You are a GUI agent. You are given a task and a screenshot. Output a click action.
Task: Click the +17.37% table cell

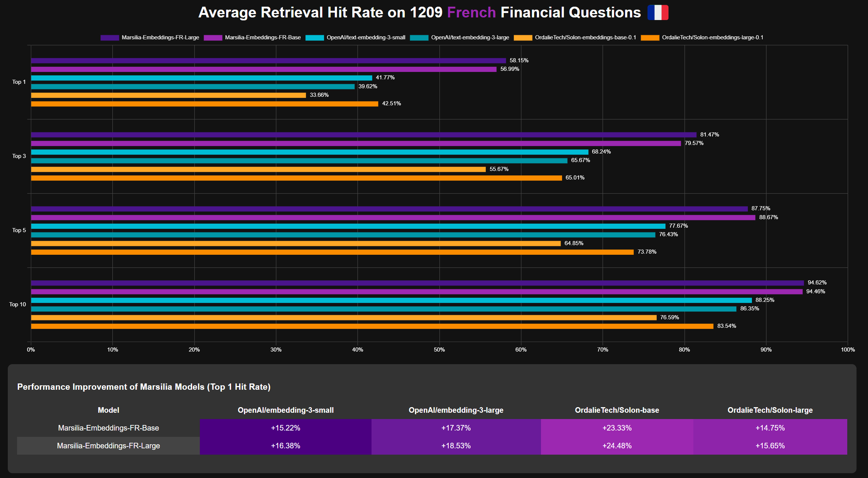456,428
